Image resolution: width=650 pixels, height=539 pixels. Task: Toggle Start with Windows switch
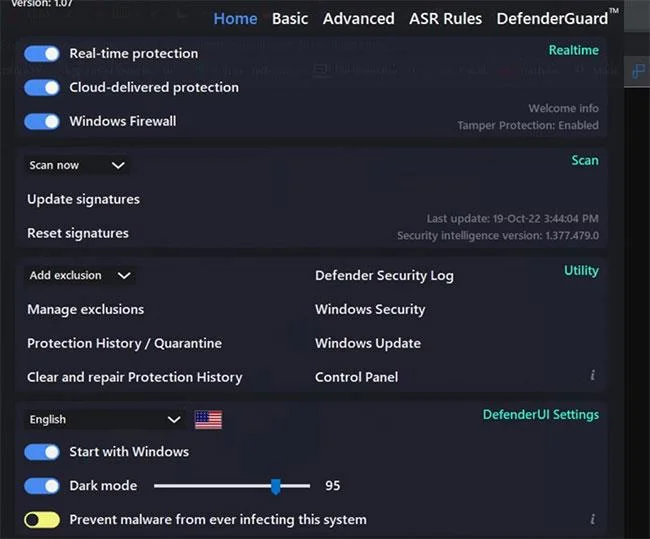pyautogui.click(x=42, y=452)
